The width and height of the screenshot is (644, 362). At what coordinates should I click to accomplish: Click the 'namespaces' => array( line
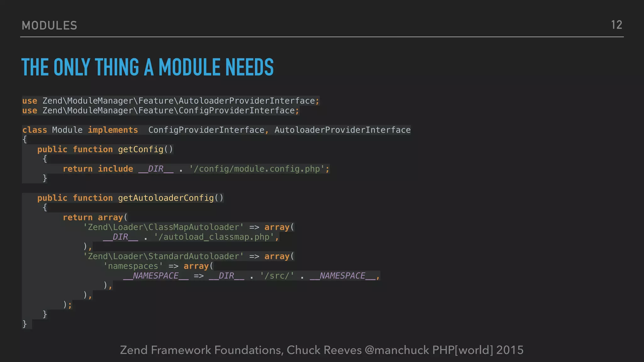click(x=158, y=266)
